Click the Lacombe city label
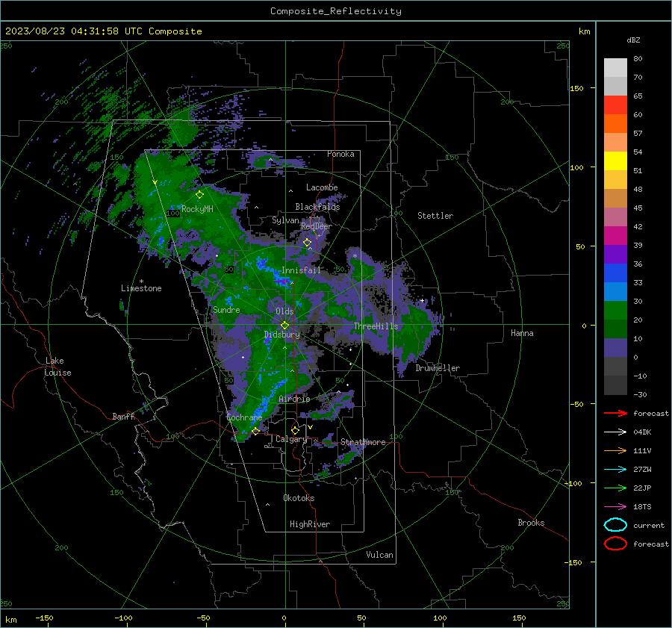 [322, 187]
